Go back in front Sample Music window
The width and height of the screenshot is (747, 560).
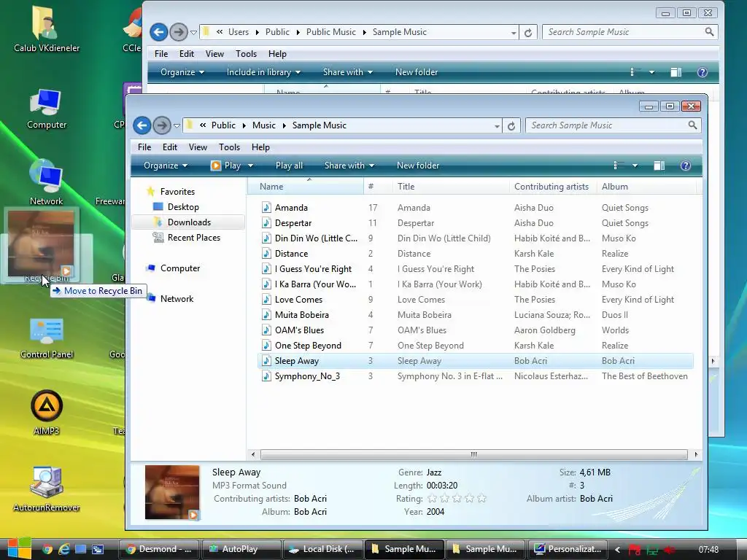[x=142, y=125]
